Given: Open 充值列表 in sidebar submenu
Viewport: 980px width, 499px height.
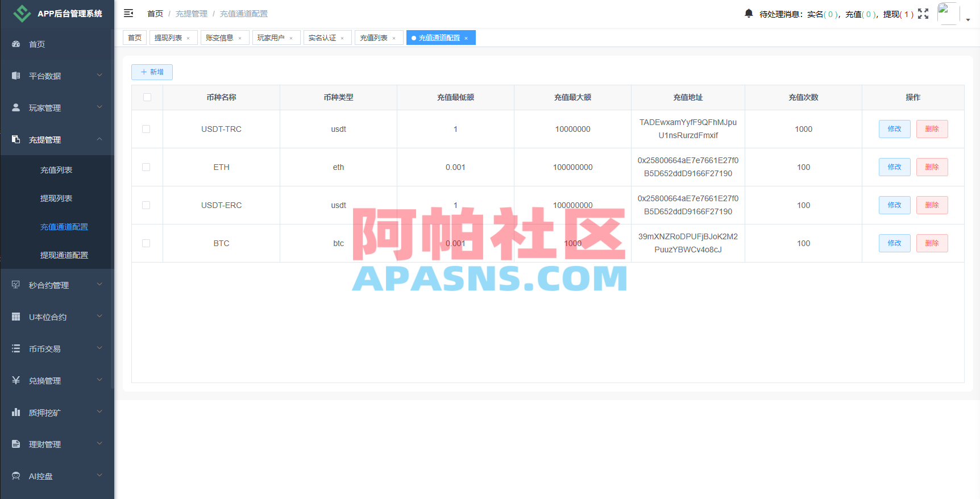Looking at the screenshot, I should point(56,170).
